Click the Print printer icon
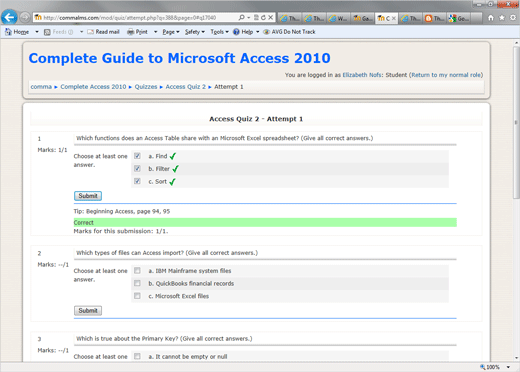The width and height of the screenshot is (520, 372). [131, 32]
